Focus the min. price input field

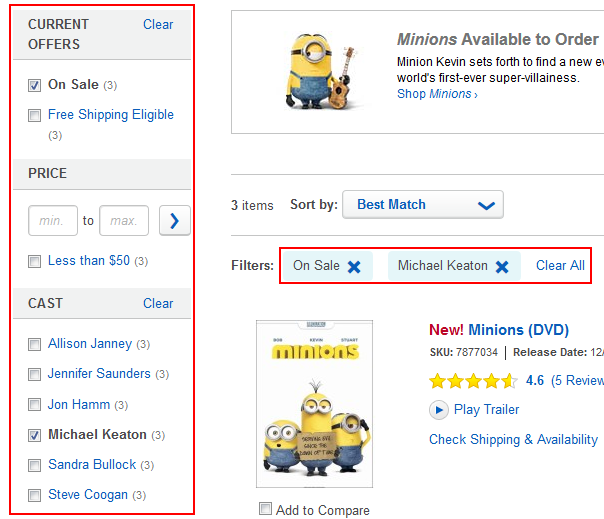coord(53,220)
